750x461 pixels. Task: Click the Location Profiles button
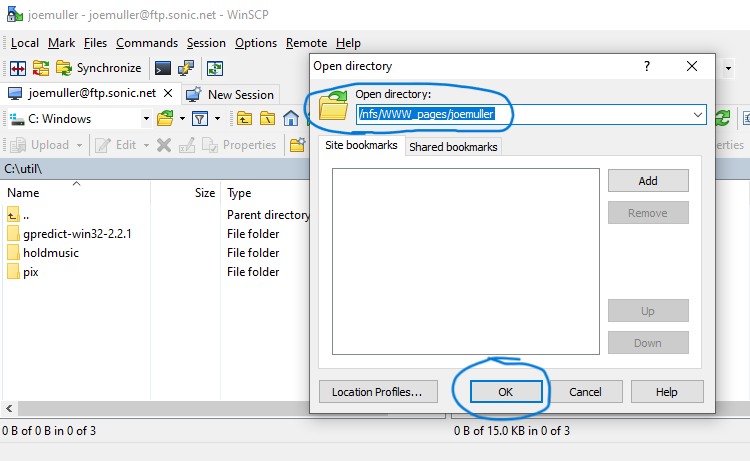(x=378, y=392)
